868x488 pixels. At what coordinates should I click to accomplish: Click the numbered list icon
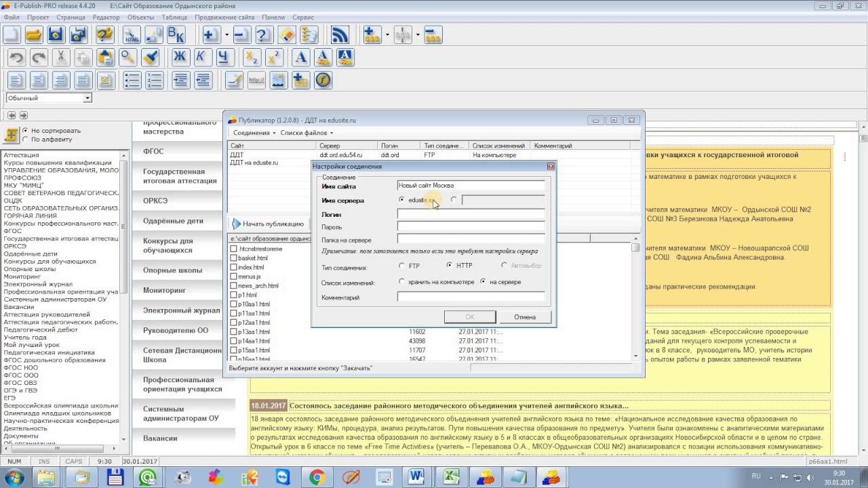(x=155, y=80)
